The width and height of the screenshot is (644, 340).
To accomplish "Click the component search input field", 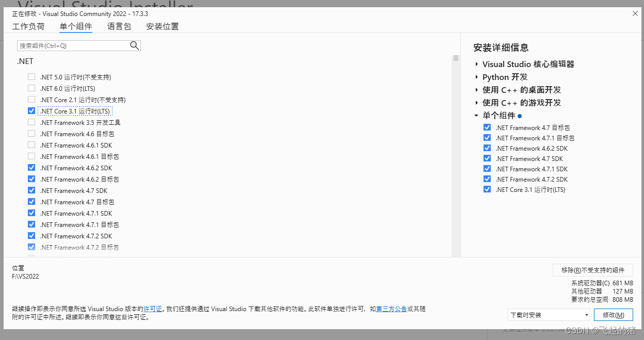I will [x=75, y=45].
